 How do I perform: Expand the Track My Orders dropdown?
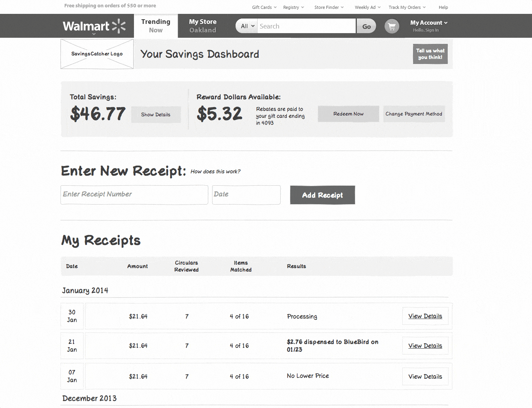pos(407,7)
